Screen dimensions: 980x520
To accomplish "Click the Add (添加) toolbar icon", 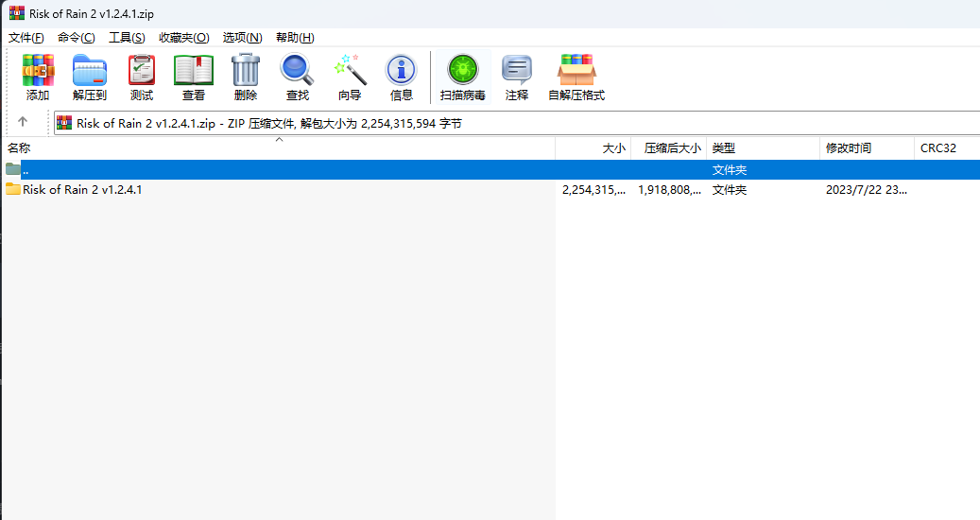I will click(x=38, y=78).
